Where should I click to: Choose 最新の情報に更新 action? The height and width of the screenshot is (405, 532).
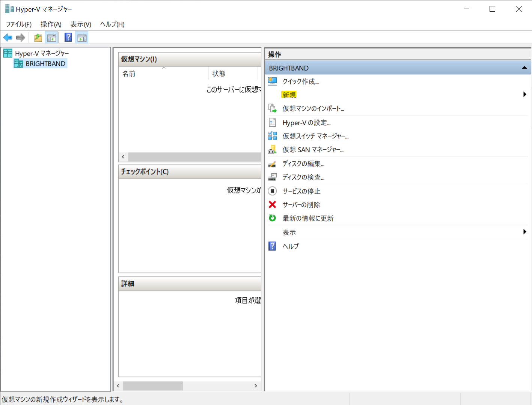pyautogui.click(x=308, y=218)
